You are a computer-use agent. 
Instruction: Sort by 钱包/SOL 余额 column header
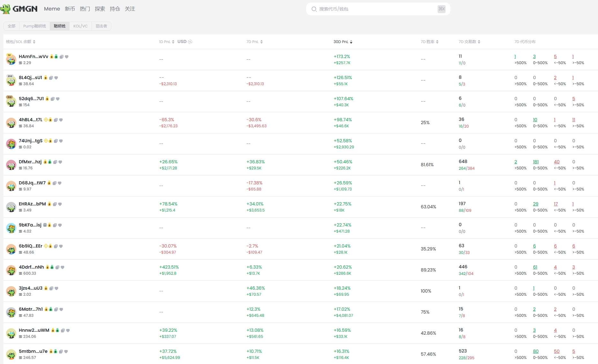[x=21, y=42]
